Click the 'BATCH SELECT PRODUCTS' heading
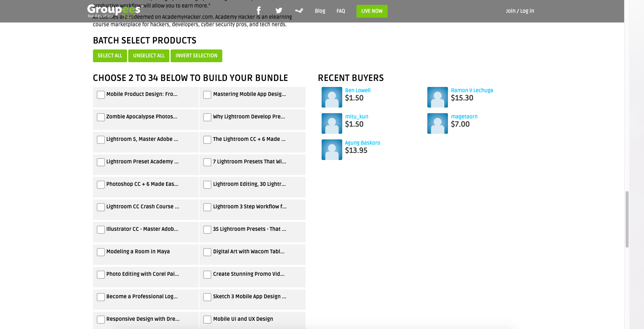Viewport: 644px width, 329px height. (x=145, y=40)
